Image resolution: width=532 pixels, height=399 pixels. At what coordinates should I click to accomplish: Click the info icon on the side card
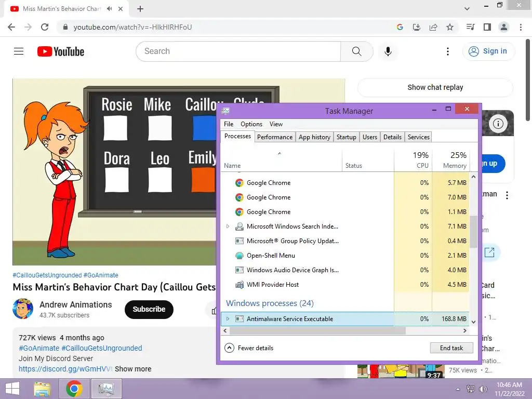click(498, 124)
